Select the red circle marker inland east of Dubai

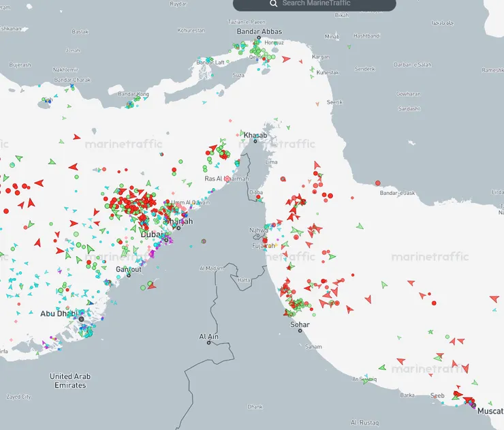[x=204, y=241]
